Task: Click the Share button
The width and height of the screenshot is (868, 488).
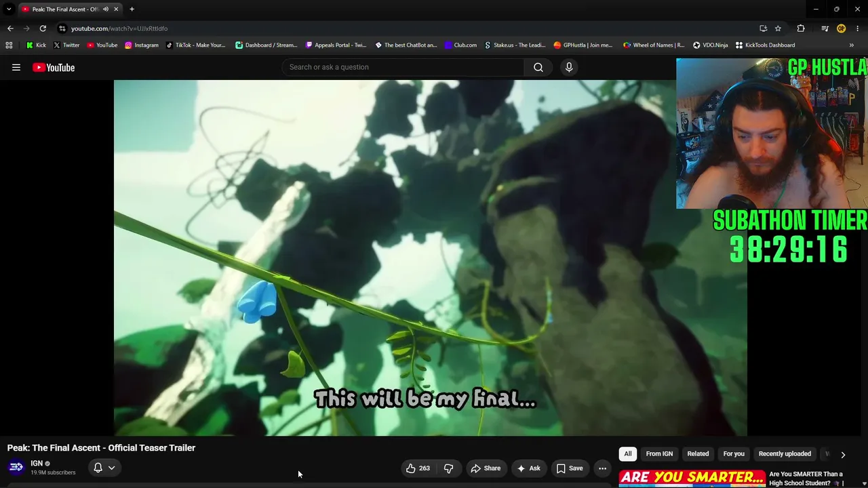Action: 486,468
